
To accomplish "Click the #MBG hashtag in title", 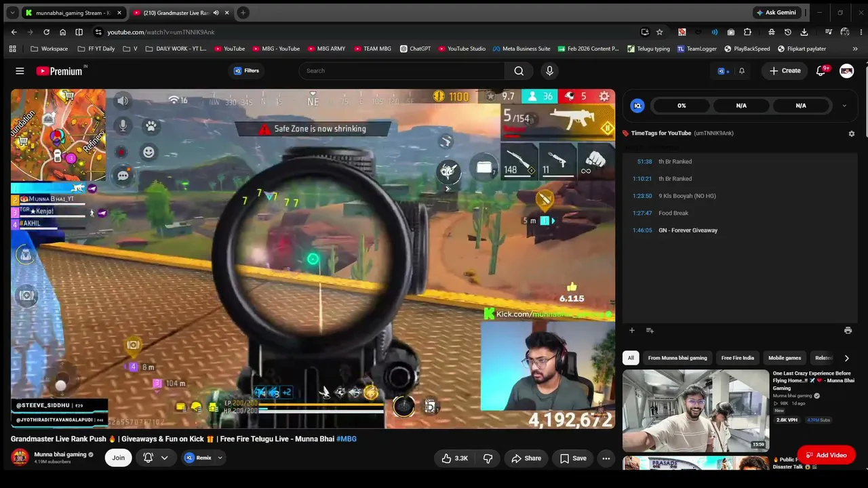I will (x=347, y=439).
